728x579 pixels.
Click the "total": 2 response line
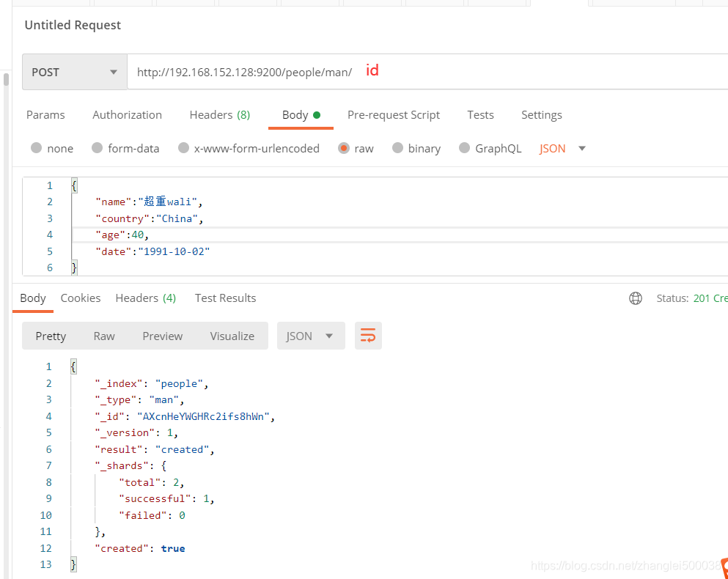[x=152, y=482]
